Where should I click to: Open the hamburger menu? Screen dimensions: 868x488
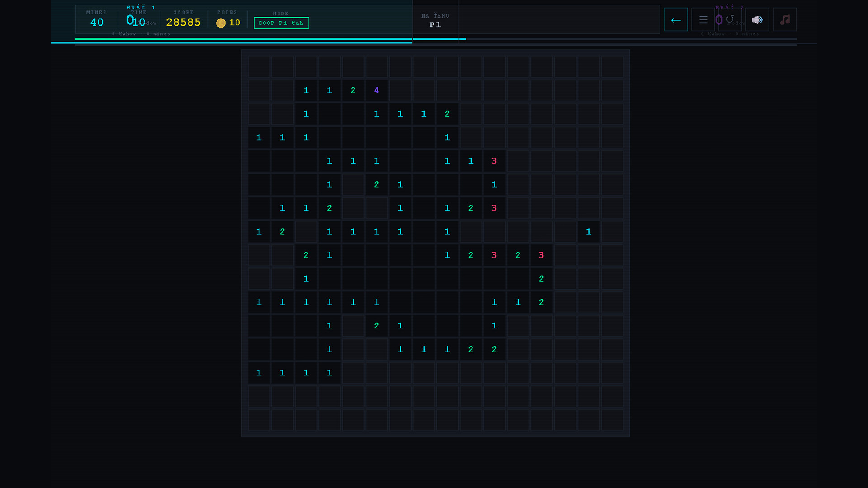pyautogui.click(x=703, y=19)
